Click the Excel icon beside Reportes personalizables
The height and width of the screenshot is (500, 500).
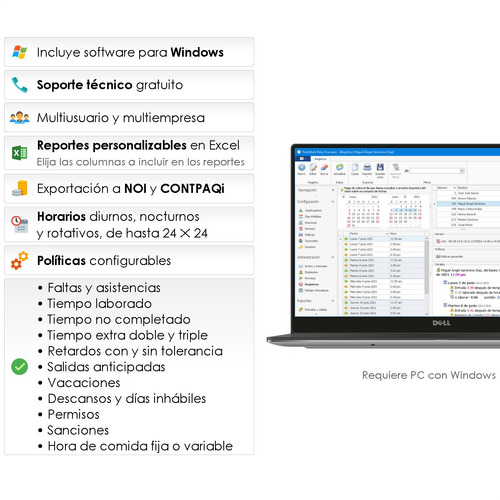pyautogui.click(x=19, y=153)
